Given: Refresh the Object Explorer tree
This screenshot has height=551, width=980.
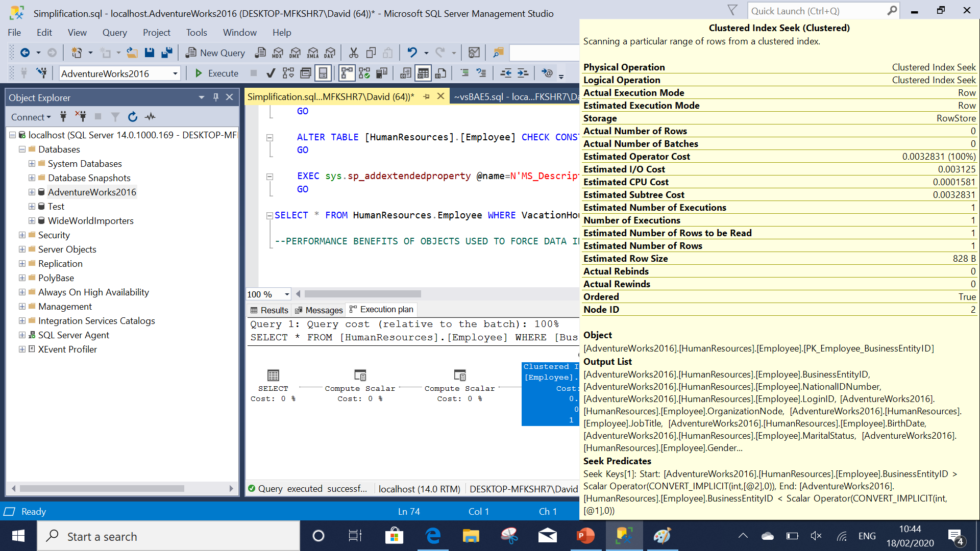Looking at the screenshot, I should (133, 117).
